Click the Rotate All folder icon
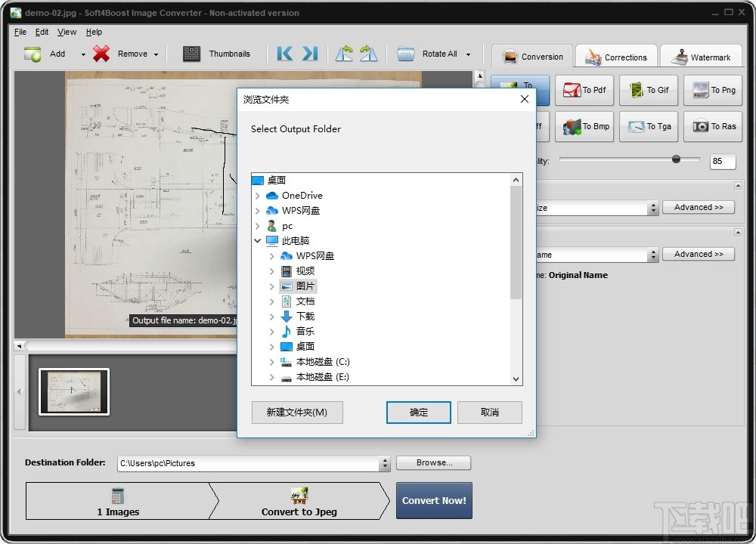The image size is (756, 544). tap(405, 54)
